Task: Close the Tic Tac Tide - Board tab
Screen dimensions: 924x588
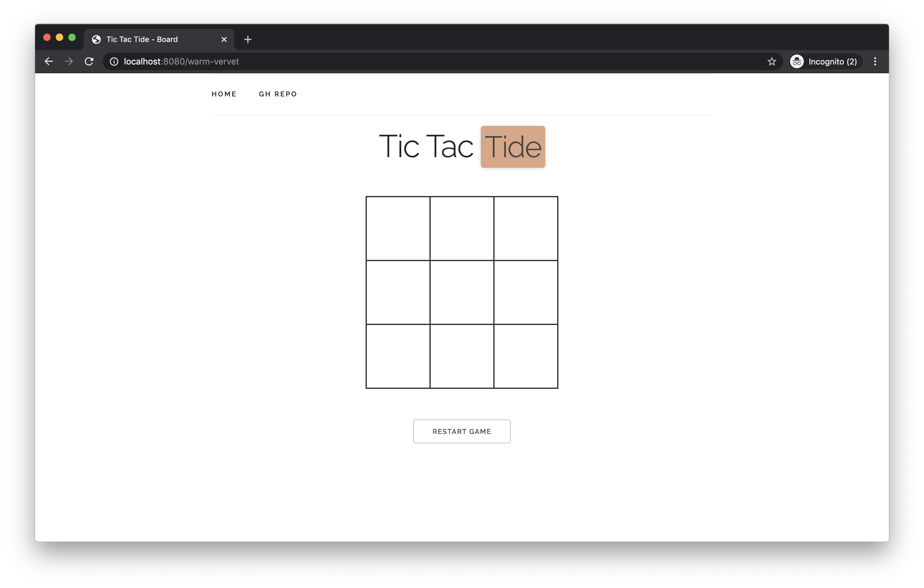Action: pyautogui.click(x=224, y=39)
